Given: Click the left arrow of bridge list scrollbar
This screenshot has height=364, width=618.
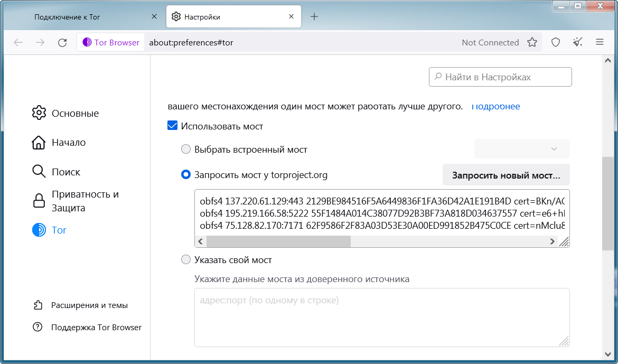Looking at the screenshot, I should tap(201, 241).
